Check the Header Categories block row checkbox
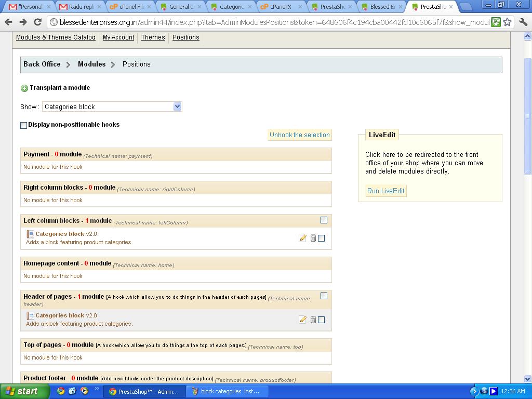The image size is (532, 399). coord(321,320)
